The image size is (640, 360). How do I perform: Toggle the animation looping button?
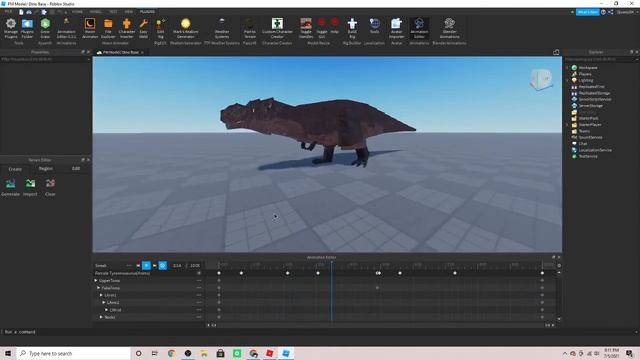[x=162, y=266]
